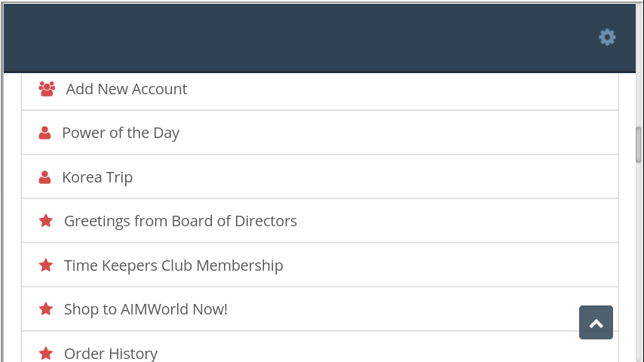Click the person icon beside Korea Trip
This screenshot has height=362, width=644.
point(44,177)
